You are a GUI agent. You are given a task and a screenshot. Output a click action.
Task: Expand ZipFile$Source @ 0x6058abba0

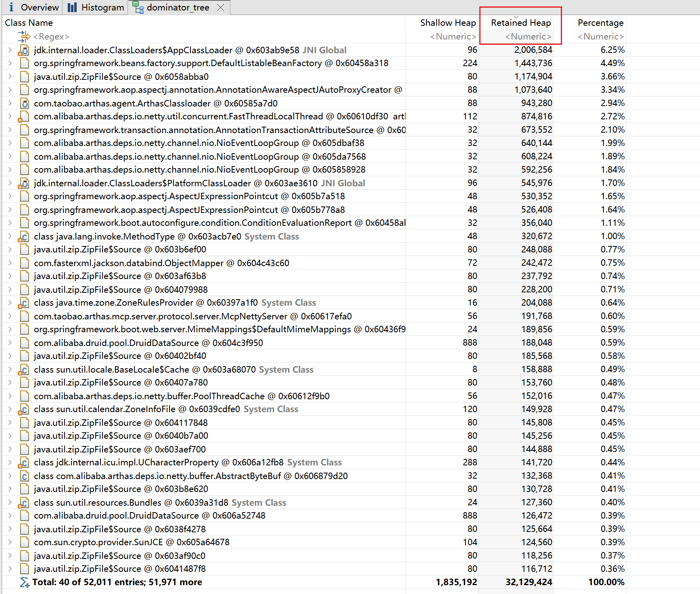[x=10, y=77]
